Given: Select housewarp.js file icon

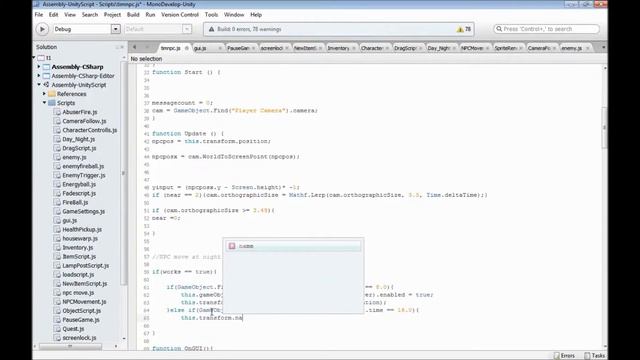Looking at the screenshot, I should point(57,238).
